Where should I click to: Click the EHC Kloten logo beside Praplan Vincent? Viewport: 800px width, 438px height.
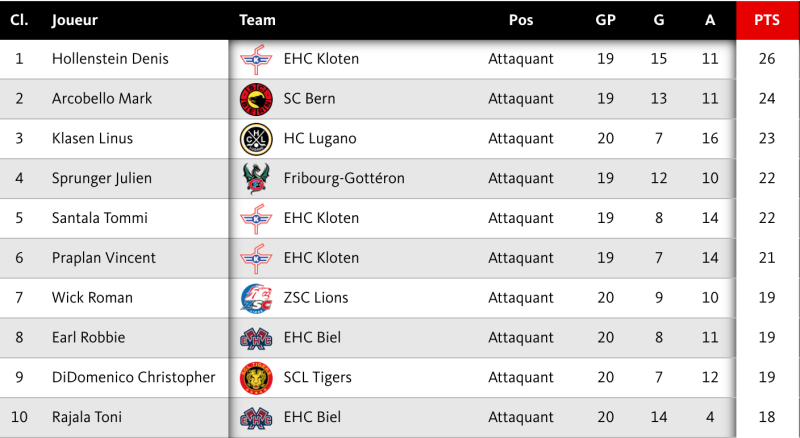pos(256,258)
